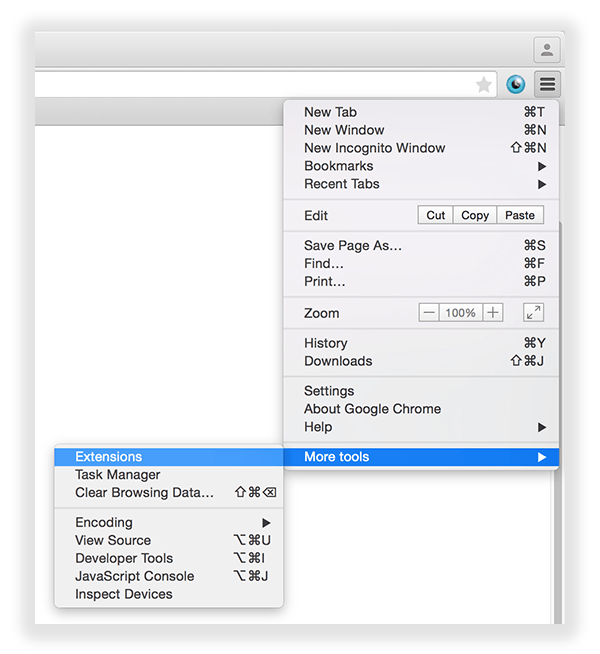Select the Find... menu item
Viewport: 600px width, 654px height.
pos(421,264)
